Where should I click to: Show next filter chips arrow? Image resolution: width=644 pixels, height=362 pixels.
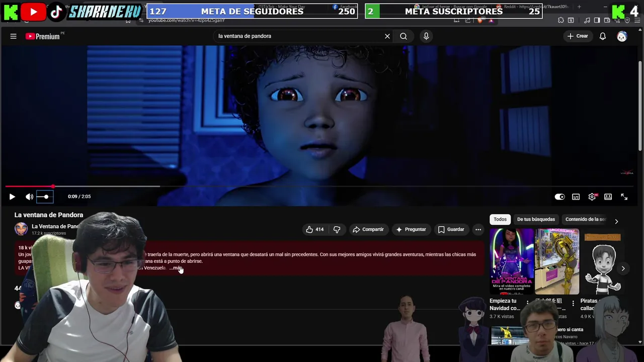tap(616, 221)
